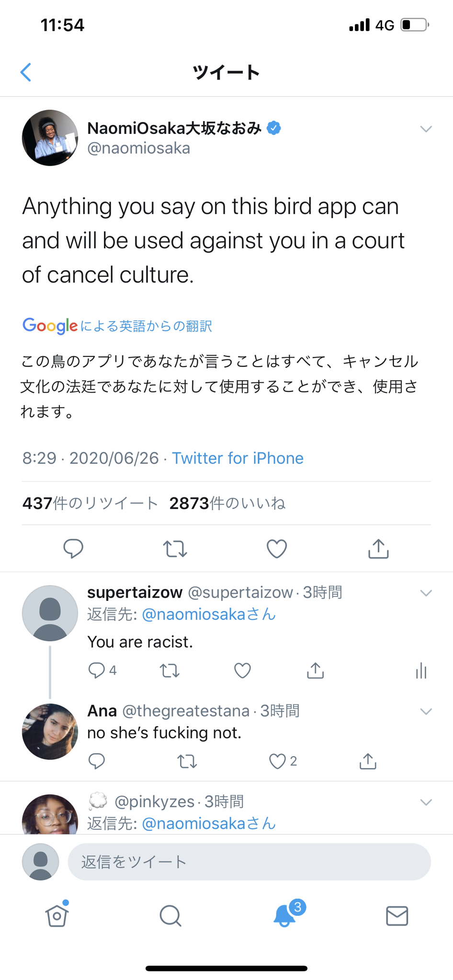Expand options chevron on the main tweet

426,129
